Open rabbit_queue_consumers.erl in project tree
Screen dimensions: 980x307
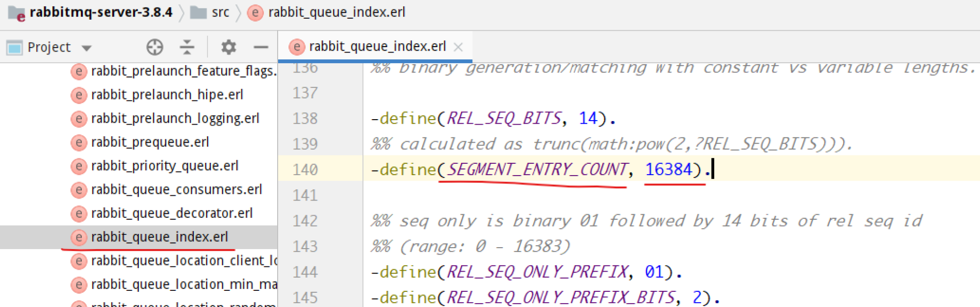click(176, 189)
